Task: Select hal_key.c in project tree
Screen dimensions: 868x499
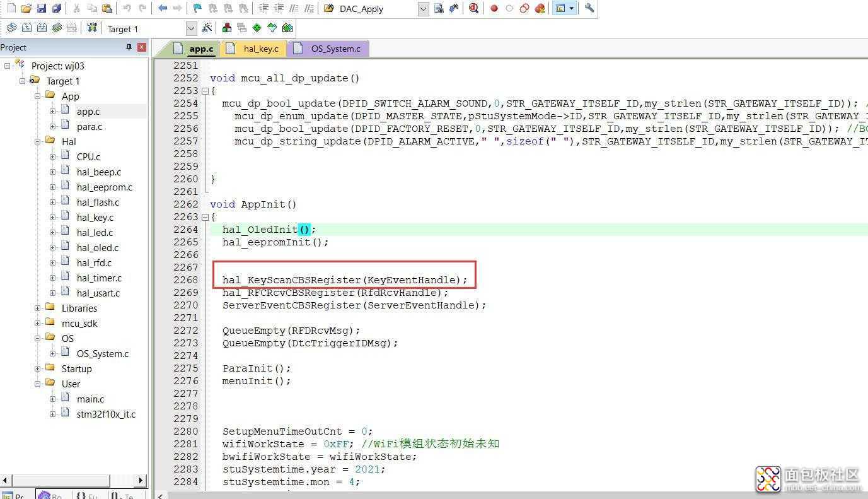Action: (x=95, y=217)
